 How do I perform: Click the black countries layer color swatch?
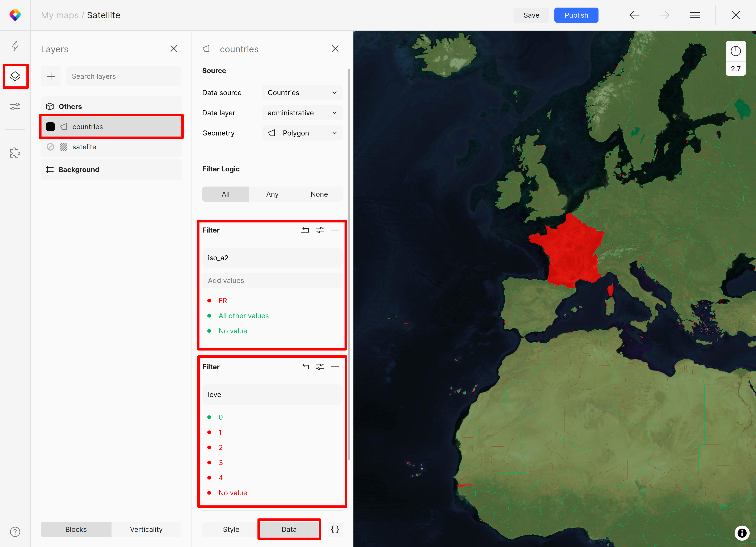(50, 127)
